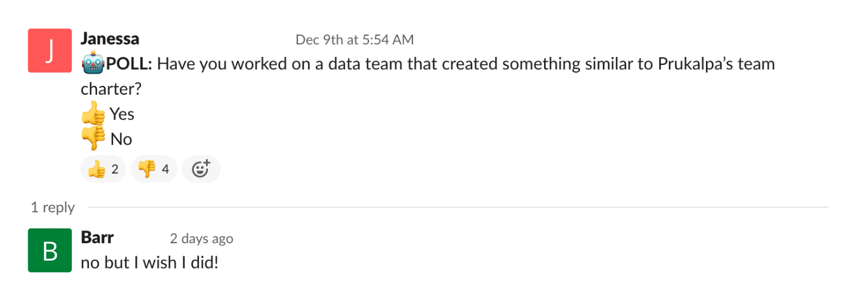This screenshot has width=868, height=307.
Task: Click the word 'charter?' in the poll
Action: coord(111,89)
